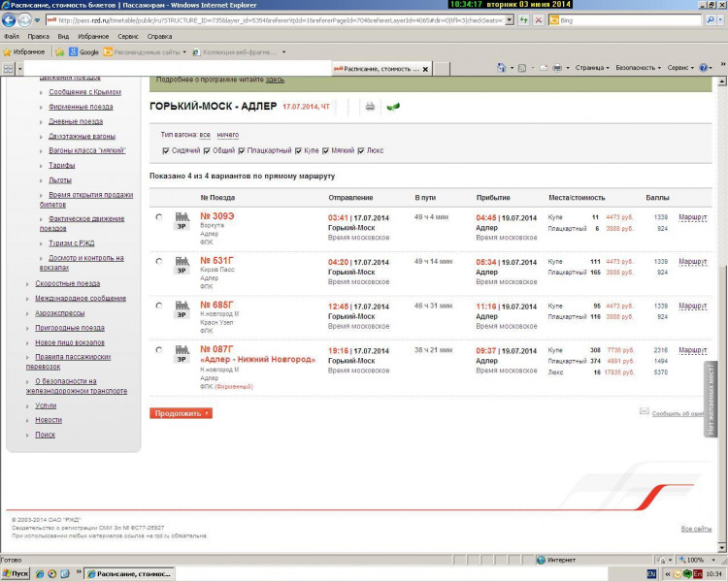
Task: Click the ЭР train icon for train 309Э
Action: [182, 220]
